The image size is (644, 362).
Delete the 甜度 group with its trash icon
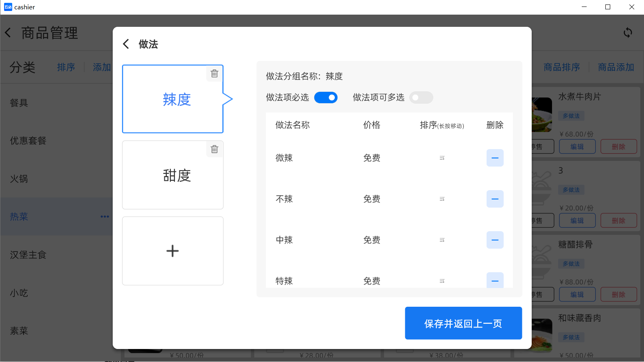214,149
